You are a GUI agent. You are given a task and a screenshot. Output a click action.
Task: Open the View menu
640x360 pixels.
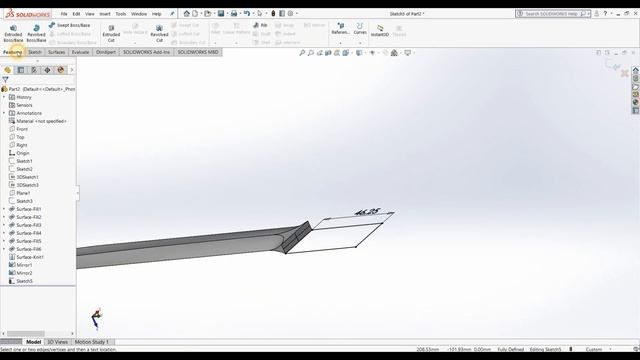point(89,14)
